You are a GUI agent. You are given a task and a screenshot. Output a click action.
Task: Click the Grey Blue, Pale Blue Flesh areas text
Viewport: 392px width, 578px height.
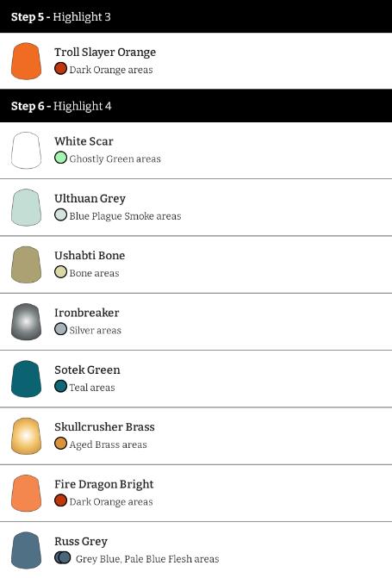point(147,559)
